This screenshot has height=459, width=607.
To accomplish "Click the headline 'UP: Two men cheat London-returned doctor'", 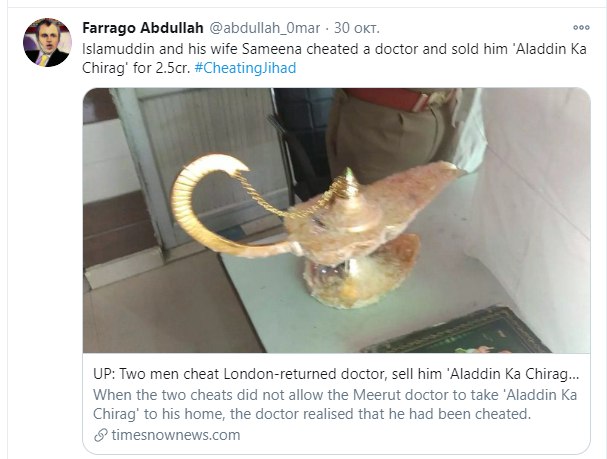I will coord(336,374).
